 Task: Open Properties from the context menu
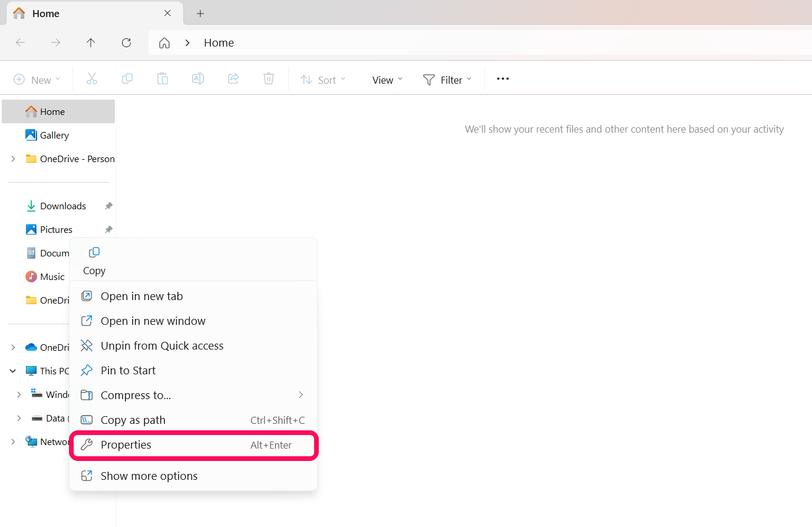193,444
